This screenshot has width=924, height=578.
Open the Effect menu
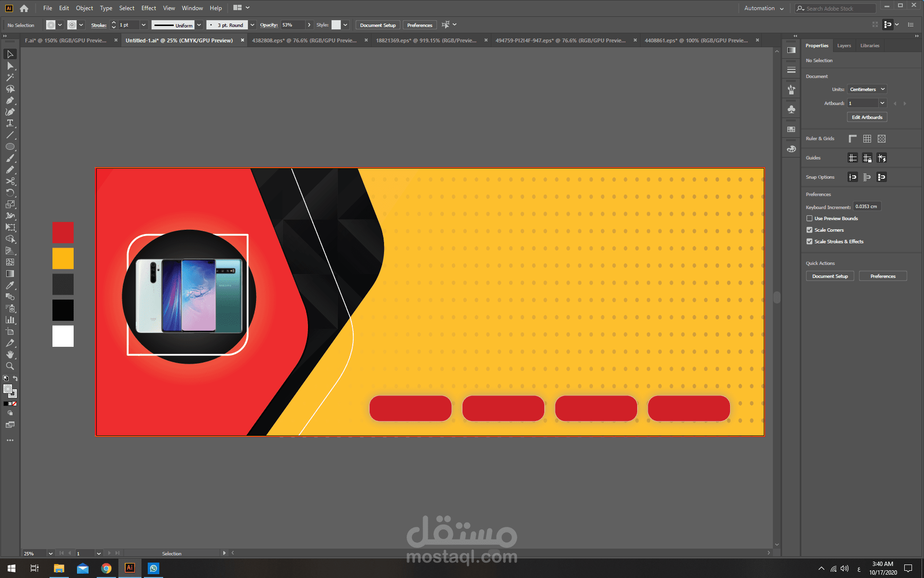(148, 8)
